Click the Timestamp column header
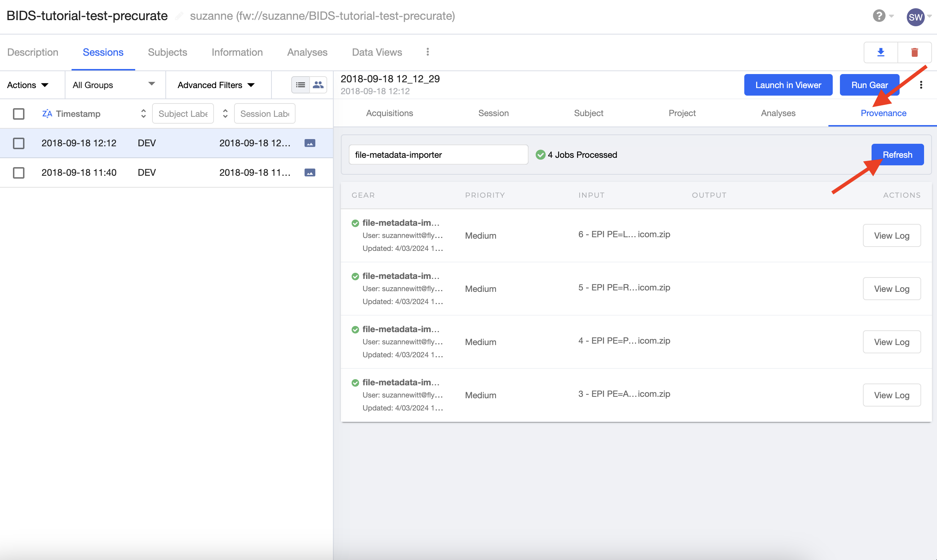Screen dimensions: 937x560 click(x=78, y=114)
